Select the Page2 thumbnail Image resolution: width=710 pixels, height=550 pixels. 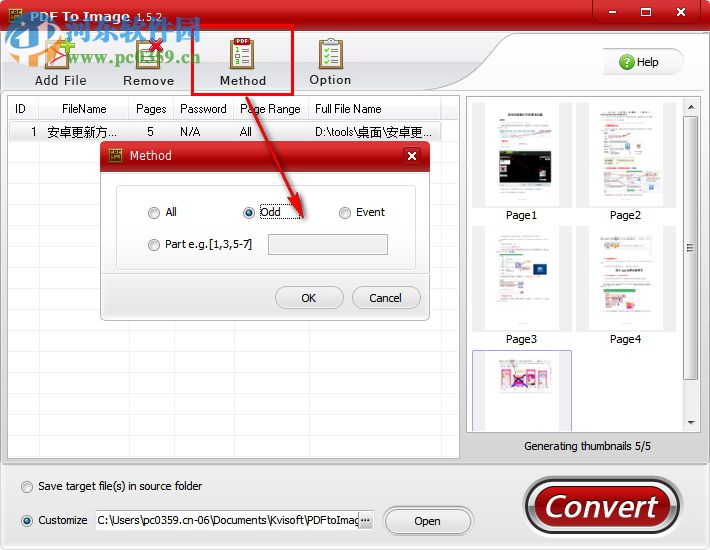click(626, 155)
